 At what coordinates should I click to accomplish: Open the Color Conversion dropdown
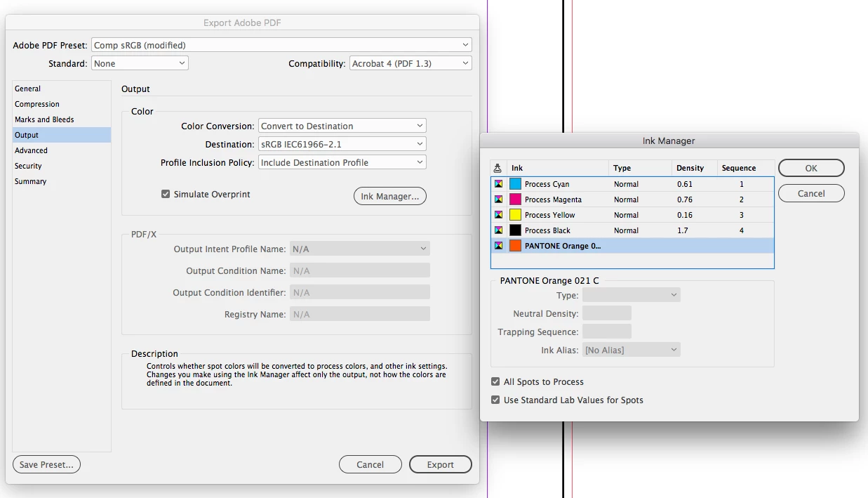click(342, 126)
